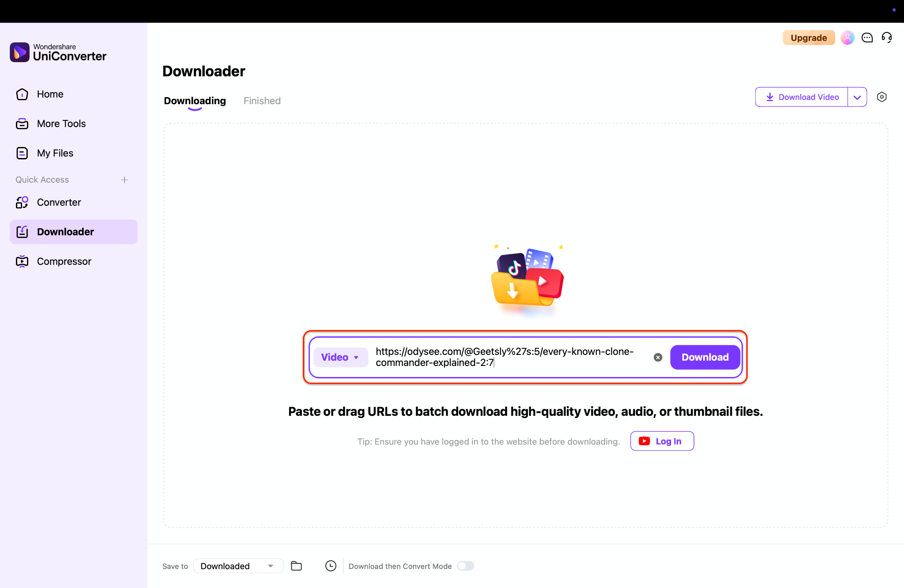The height and width of the screenshot is (588, 904).
Task: Click the downloader settings hexagon icon
Action: (881, 97)
